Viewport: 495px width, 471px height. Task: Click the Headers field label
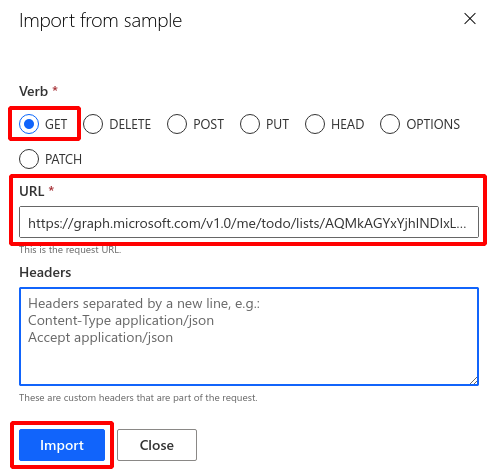pos(45,272)
